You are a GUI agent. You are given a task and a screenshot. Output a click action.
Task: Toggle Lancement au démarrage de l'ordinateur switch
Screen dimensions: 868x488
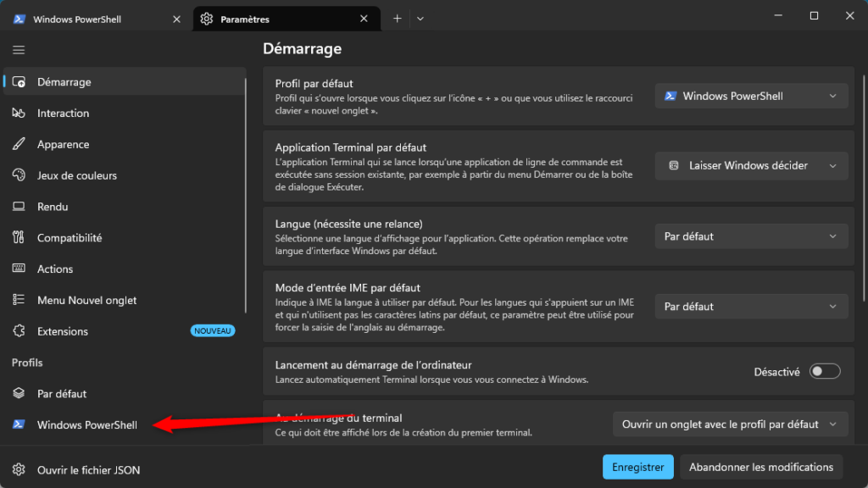824,371
